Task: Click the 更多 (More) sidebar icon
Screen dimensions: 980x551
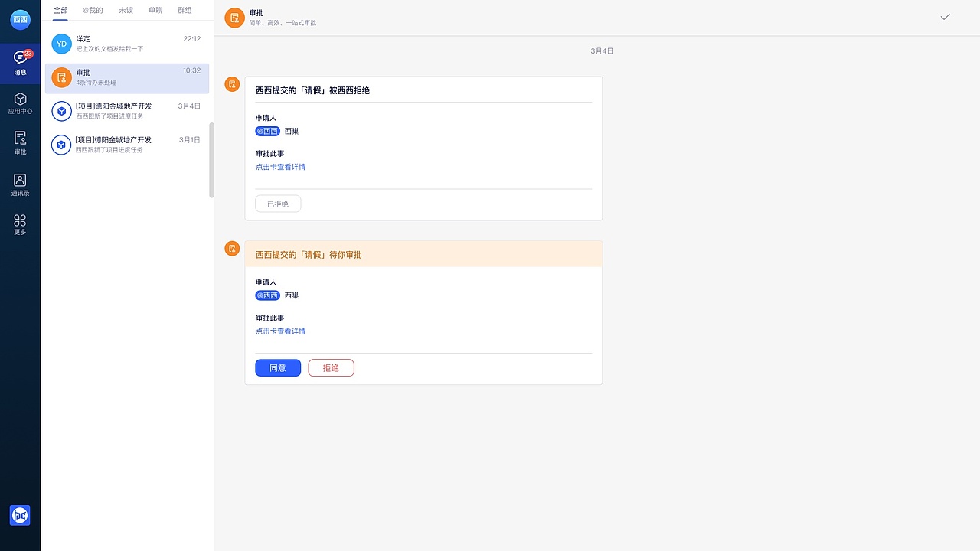Action: click(x=19, y=225)
